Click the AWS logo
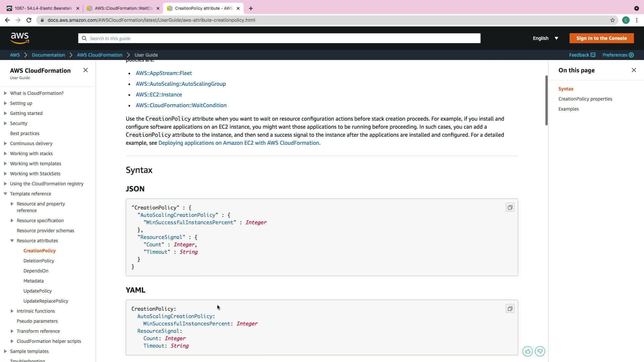Image resolution: width=644 pixels, height=362 pixels. [20, 38]
